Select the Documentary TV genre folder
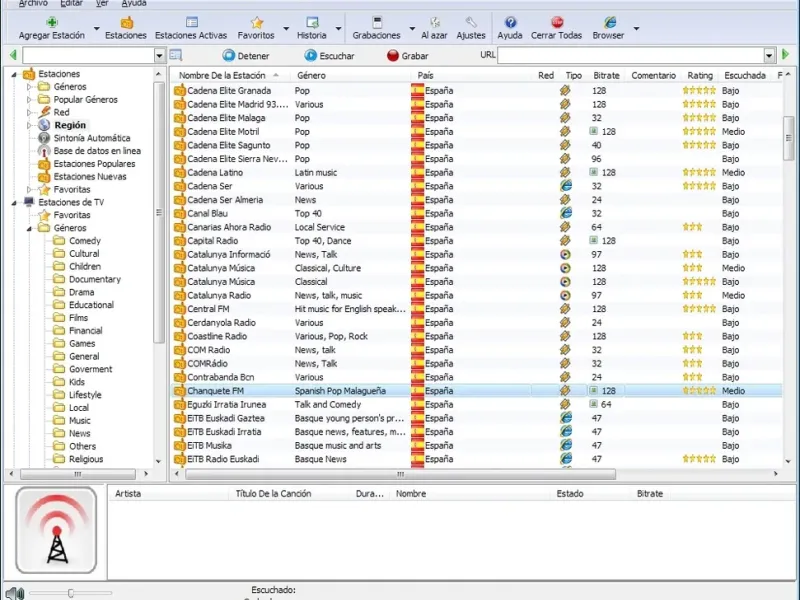The image size is (800, 600). coord(94,280)
